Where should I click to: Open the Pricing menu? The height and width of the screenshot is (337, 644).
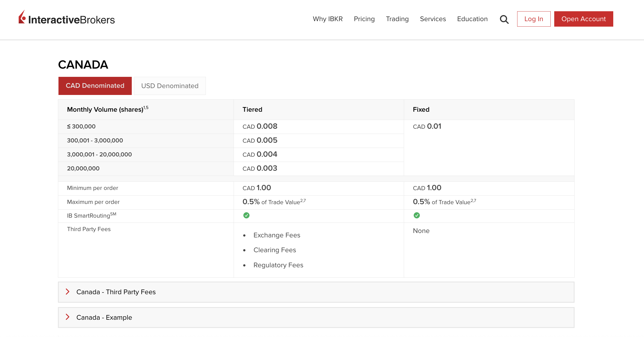pos(364,19)
